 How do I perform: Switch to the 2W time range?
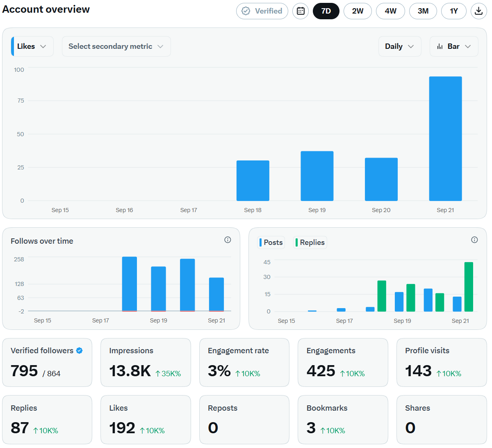358,11
